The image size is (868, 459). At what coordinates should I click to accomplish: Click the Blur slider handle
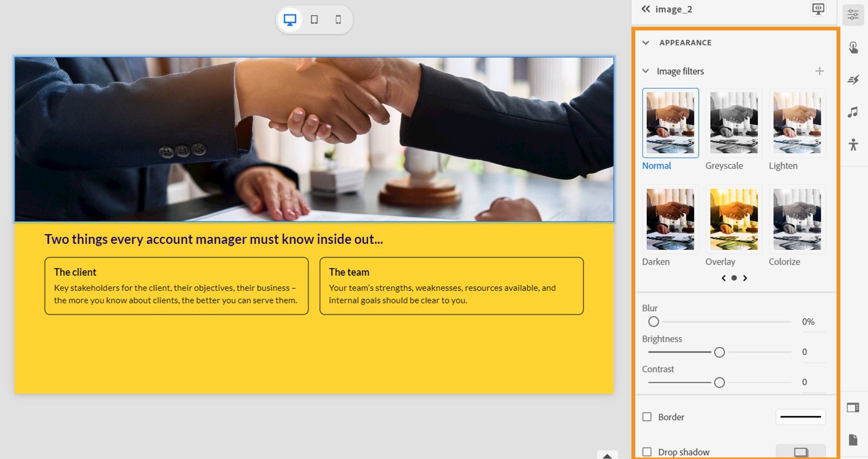(654, 322)
